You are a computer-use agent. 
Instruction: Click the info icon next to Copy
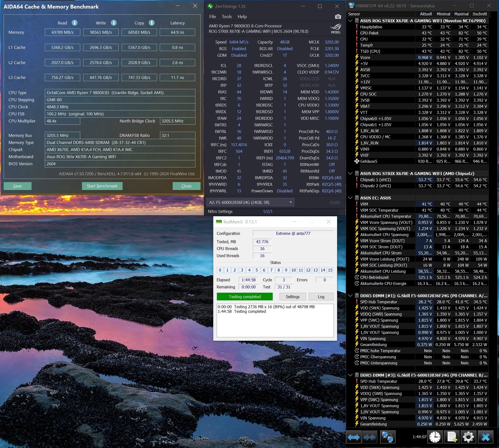click(x=152, y=23)
